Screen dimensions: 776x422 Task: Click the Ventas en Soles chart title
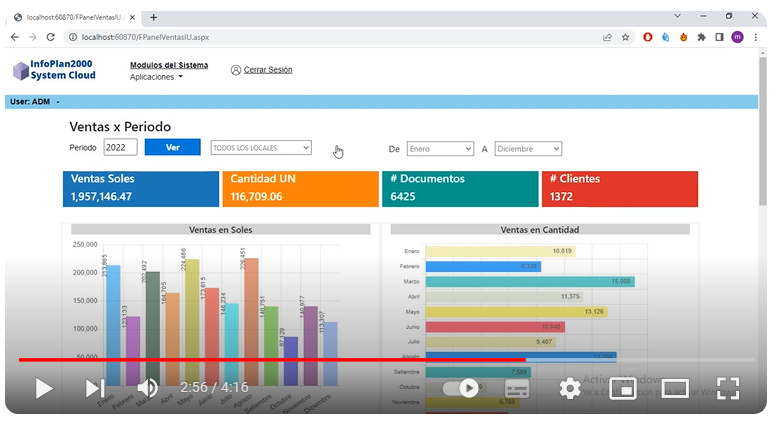pyautogui.click(x=220, y=230)
